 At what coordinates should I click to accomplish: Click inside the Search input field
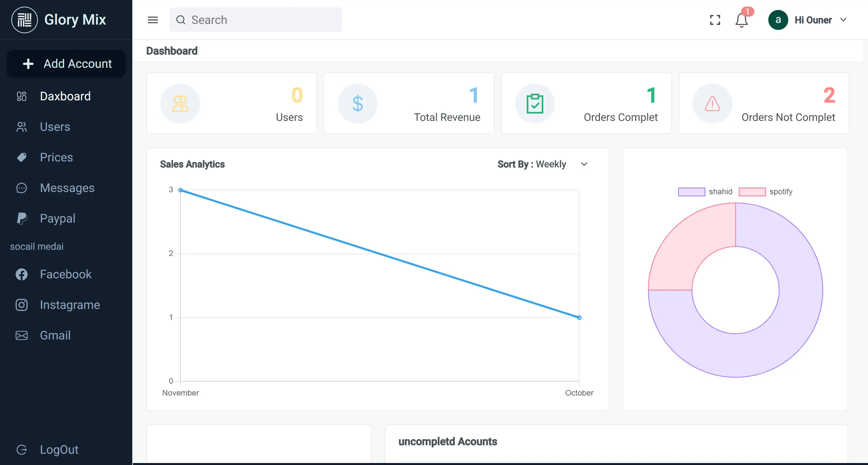pos(256,20)
